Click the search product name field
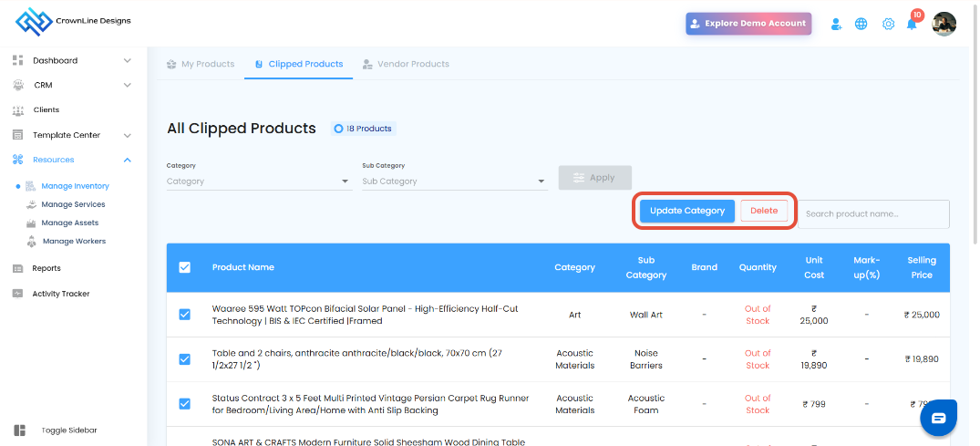980x446 pixels. pyautogui.click(x=873, y=214)
